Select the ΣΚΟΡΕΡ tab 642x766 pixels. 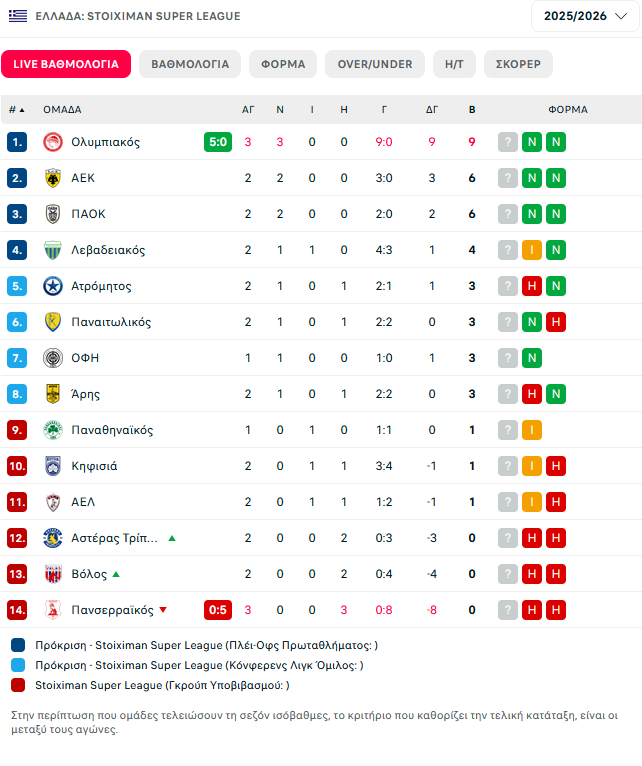point(518,64)
